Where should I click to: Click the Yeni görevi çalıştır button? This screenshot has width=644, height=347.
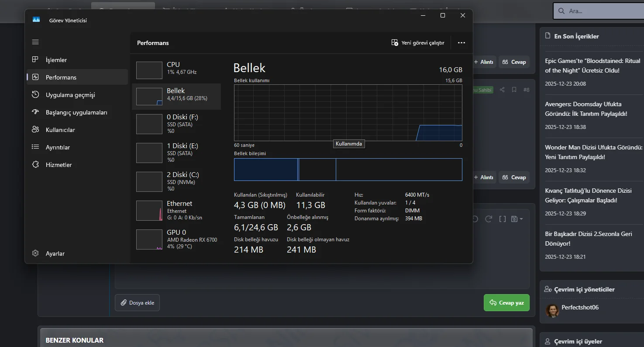[x=418, y=43]
